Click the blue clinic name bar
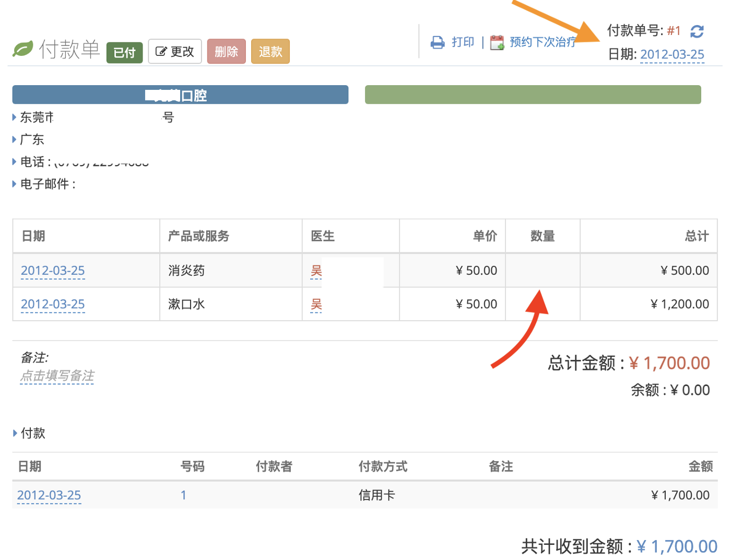Viewport: 731px width, 560px height. 180,95
